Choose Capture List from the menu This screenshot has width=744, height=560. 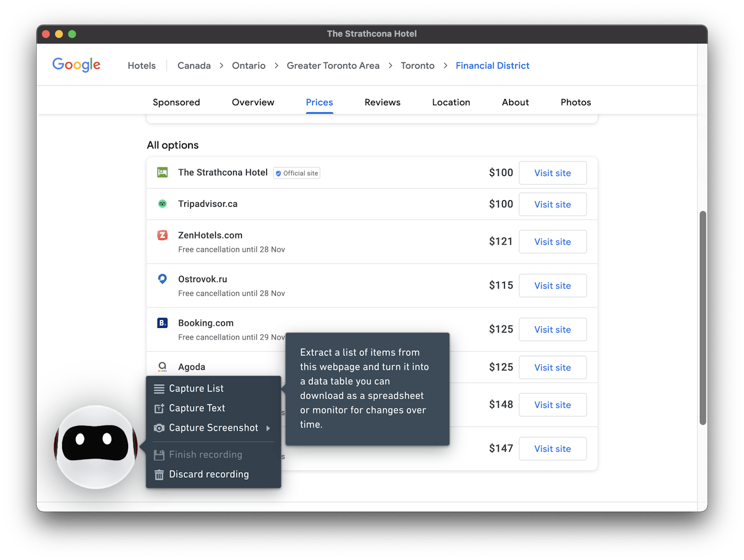tap(214, 388)
